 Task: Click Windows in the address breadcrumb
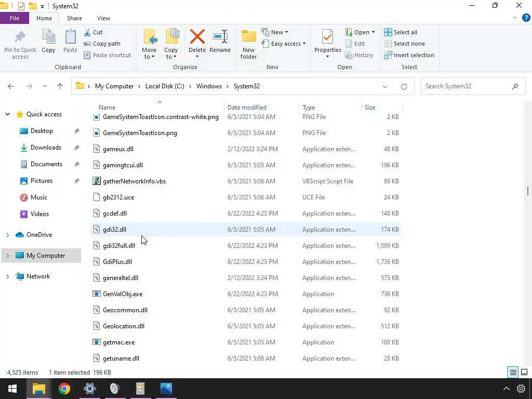pos(209,86)
